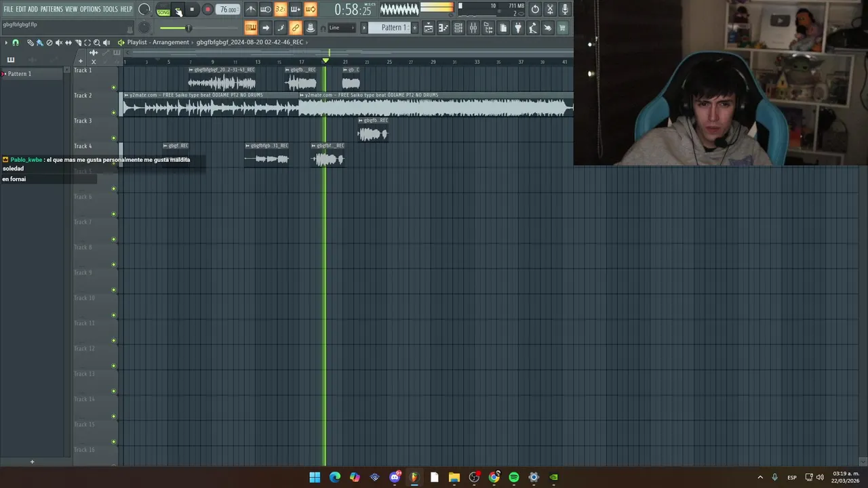
Task: Click the song position slider
Action: pyautogui.click(x=199, y=28)
